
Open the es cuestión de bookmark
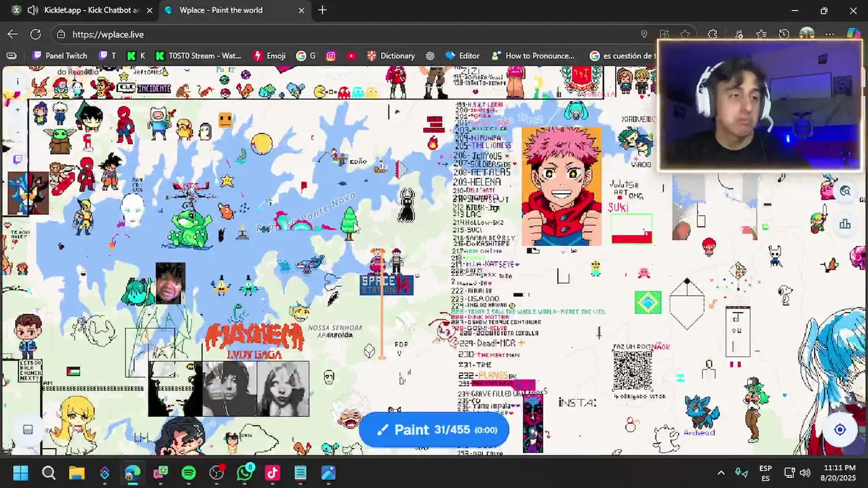pos(623,56)
